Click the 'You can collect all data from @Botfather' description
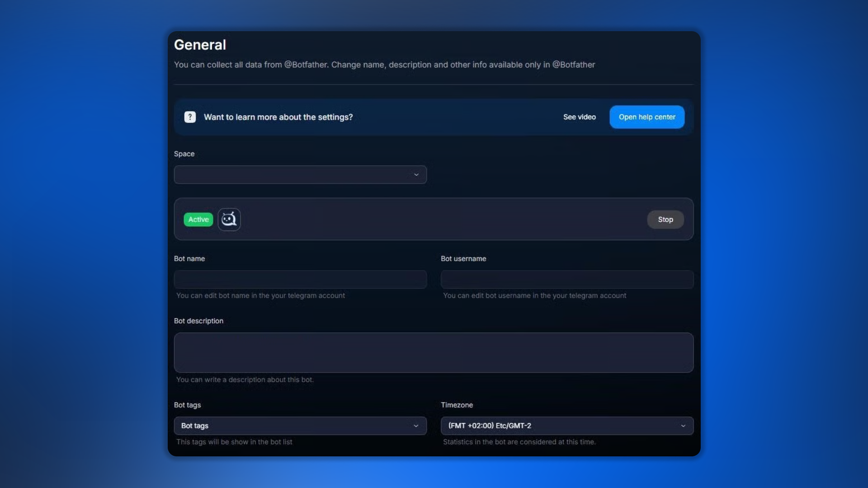 pos(384,65)
